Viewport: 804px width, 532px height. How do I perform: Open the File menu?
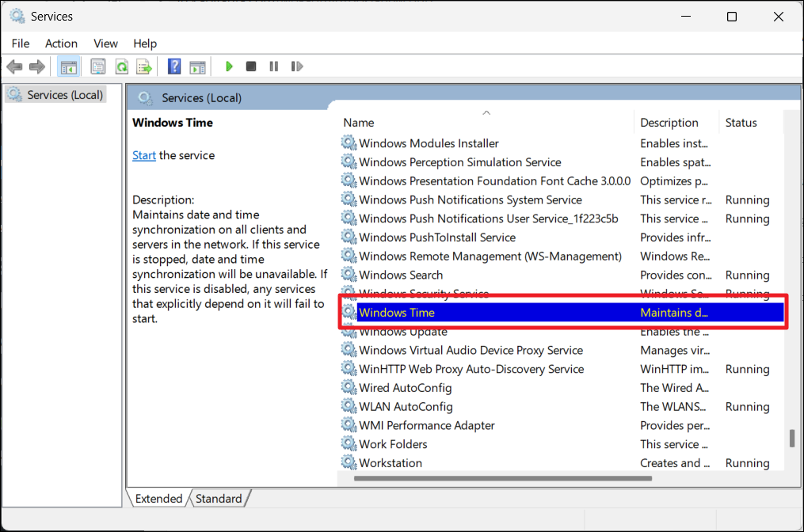pos(21,44)
